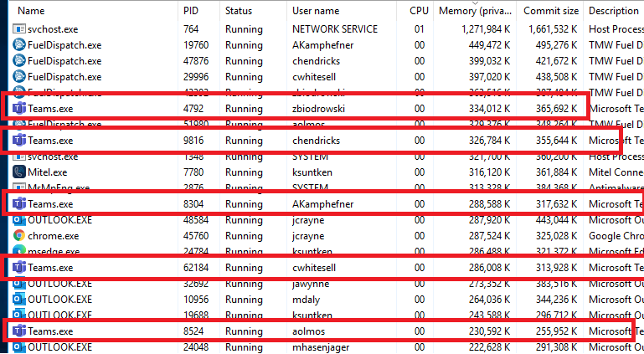The height and width of the screenshot is (354, 644).
Task: Click memory value 287,920 K
Action: pyautogui.click(x=490, y=220)
